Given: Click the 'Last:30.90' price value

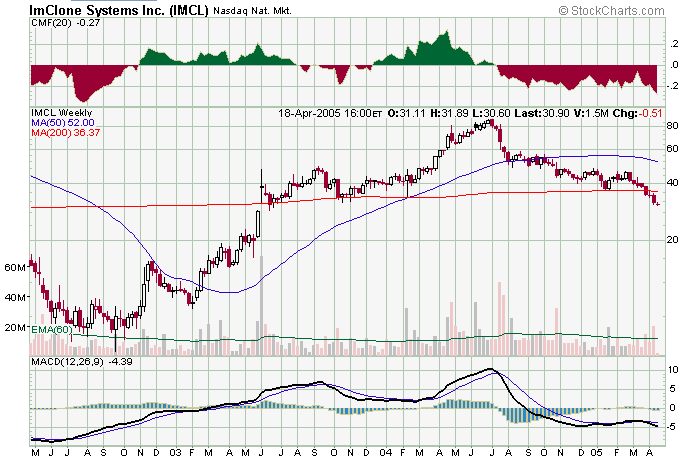Looking at the screenshot, I should pyautogui.click(x=542, y=113).
